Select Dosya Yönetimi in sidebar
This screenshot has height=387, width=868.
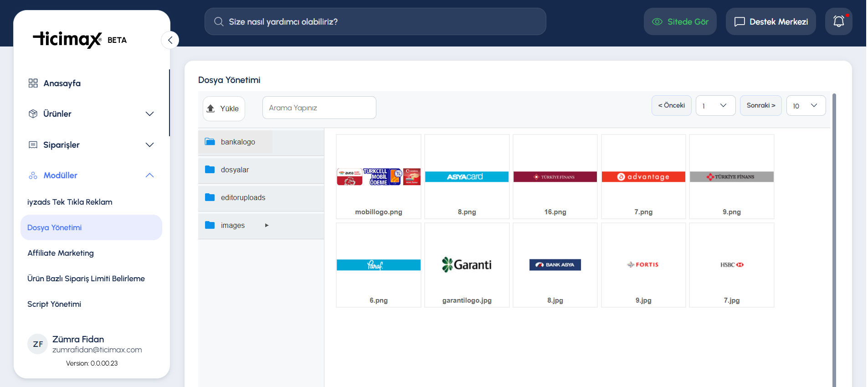(x=91, y=227)
